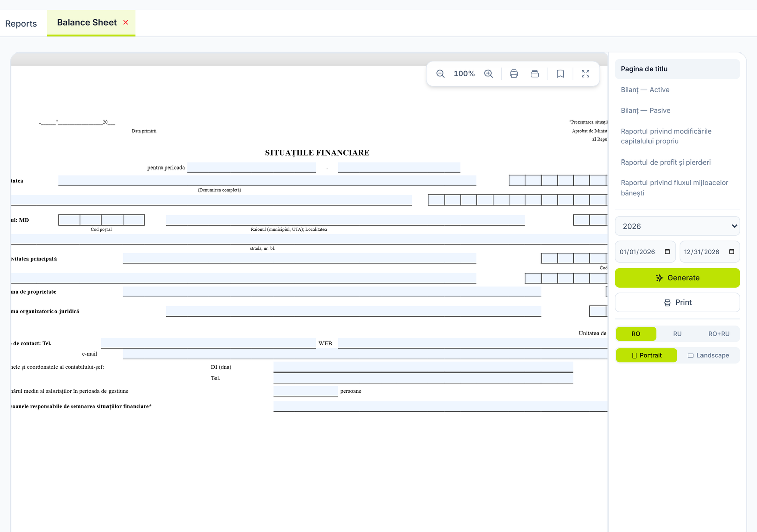Open Raportul de profit și pierderi
Viewport: 757px width, 532px height.
677,162
